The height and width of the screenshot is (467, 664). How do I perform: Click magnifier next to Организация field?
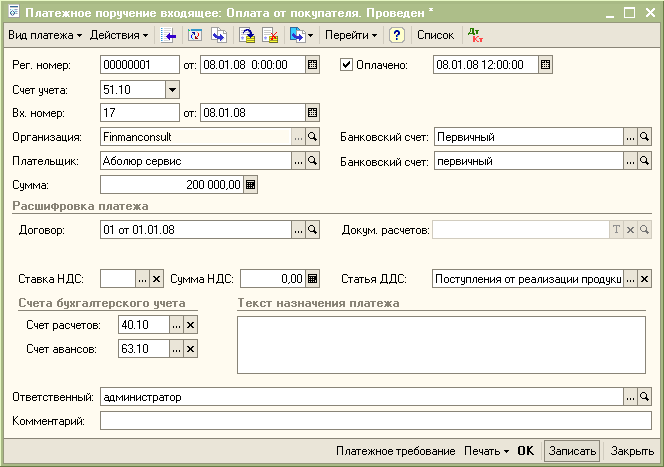click(313, 137)
